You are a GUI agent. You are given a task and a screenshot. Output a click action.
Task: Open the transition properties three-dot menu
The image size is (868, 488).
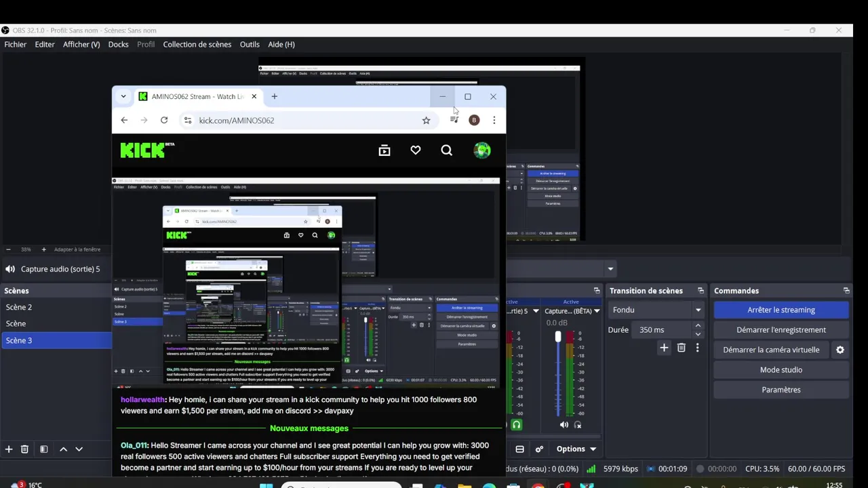tap(697, 348)
